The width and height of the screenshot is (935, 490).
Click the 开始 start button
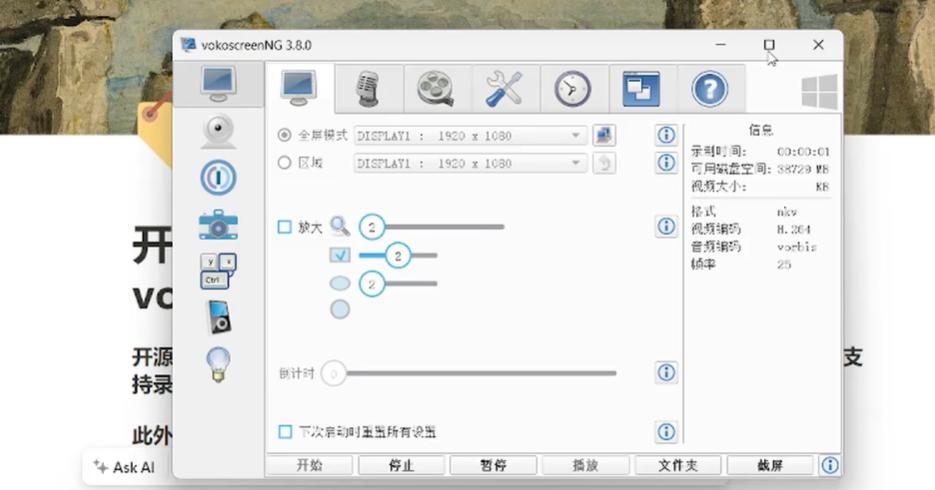[x=309, y=465]
